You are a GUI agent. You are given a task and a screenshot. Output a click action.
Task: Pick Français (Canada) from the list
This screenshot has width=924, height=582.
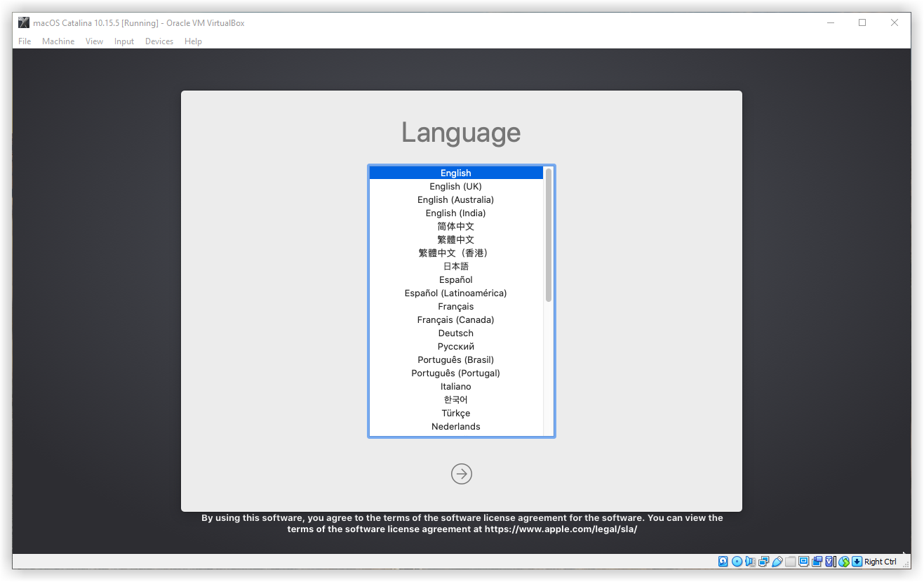tap(455, 320)
